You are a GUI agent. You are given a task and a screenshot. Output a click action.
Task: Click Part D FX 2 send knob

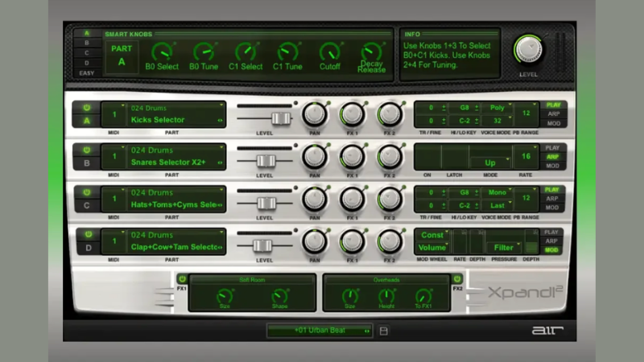click(x=390, y=241)
